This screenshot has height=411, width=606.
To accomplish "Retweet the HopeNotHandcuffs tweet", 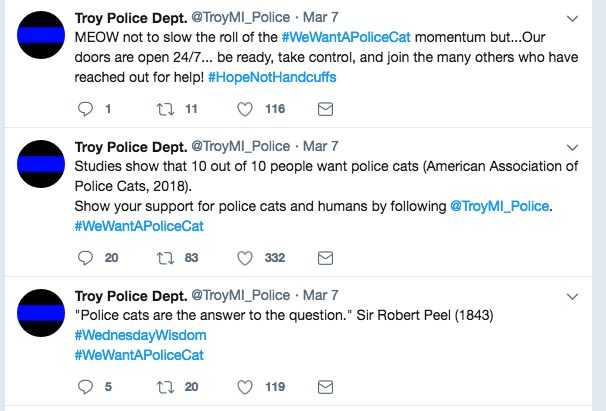I will (x=165, y=109).
